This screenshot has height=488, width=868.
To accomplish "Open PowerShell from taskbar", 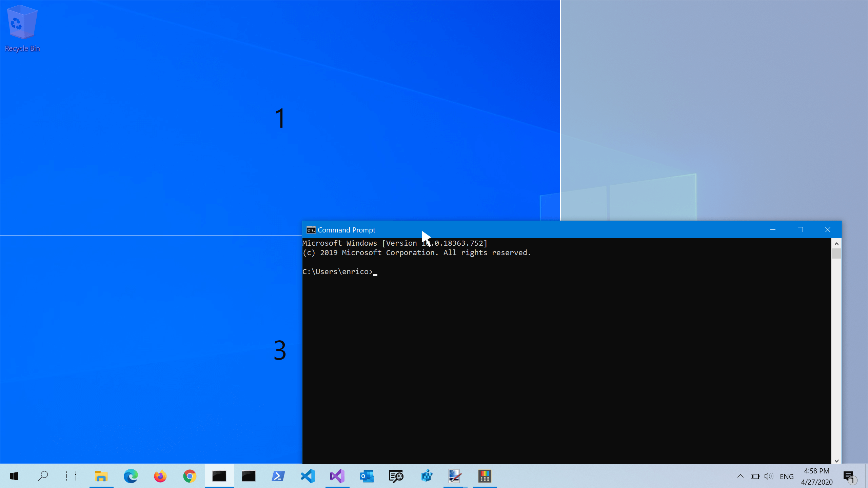I will (278, 476).
